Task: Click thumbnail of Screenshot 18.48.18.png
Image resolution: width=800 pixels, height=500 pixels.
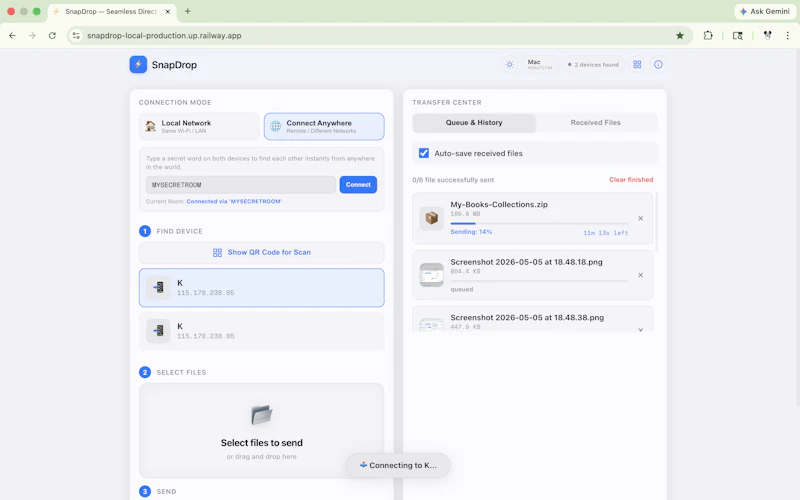Action: [x=432, y=275]
